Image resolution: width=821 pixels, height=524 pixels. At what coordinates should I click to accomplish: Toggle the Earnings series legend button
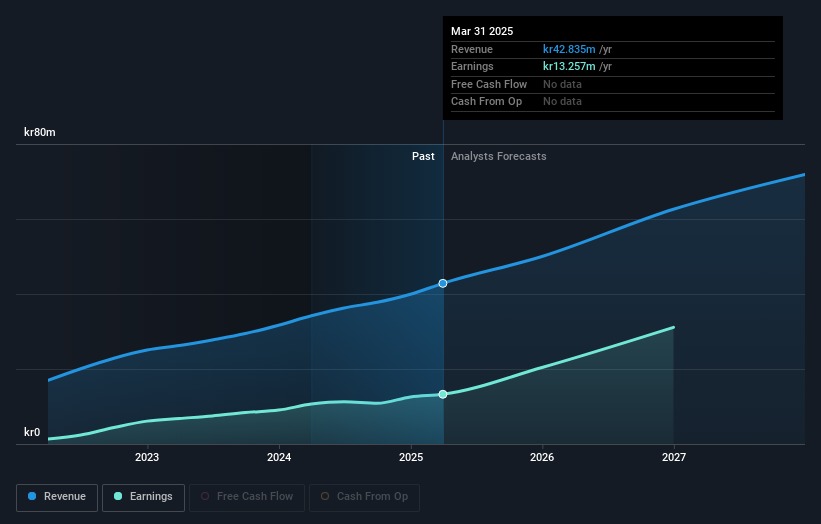click(143, 497)
